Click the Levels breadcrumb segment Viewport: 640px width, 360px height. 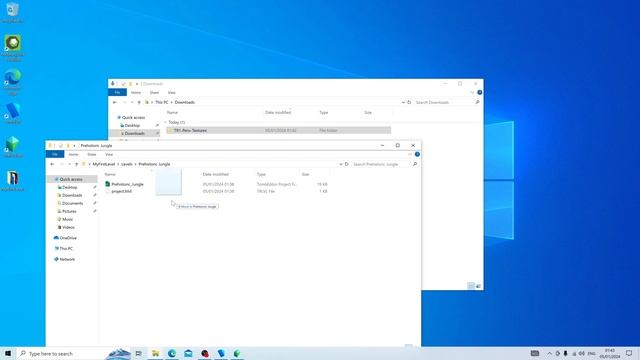127,164
